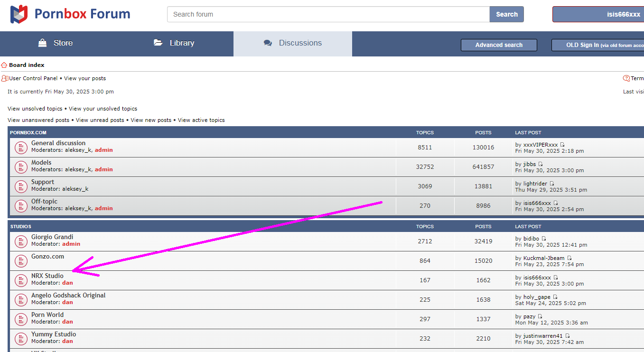Click the User Control Panel icon
This screenshot has height=352, width=644.
[x=5, y=78]
